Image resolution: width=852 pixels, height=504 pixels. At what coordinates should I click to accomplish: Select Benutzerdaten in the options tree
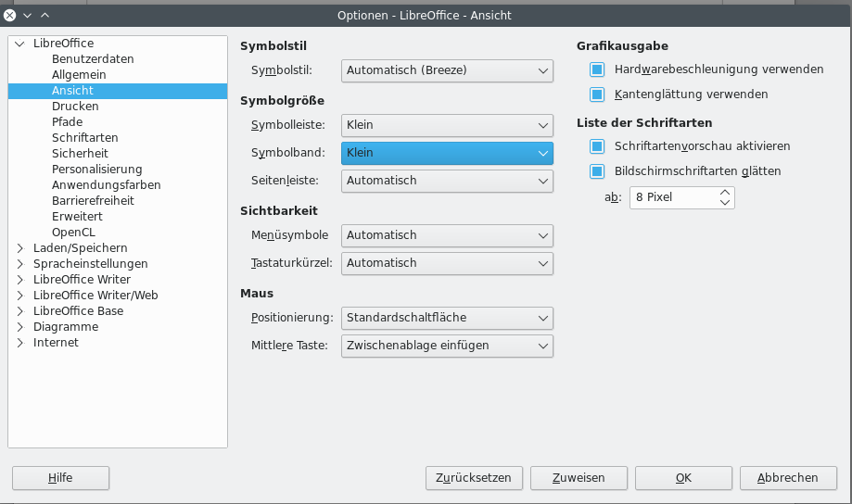pyautogui.click(x=93, y=58)
